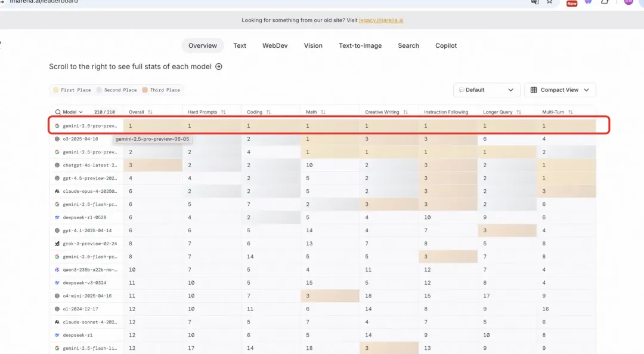Screen dimensions: 644x354
Task: Click the model search magnifier icon
Action: point(58,112)
